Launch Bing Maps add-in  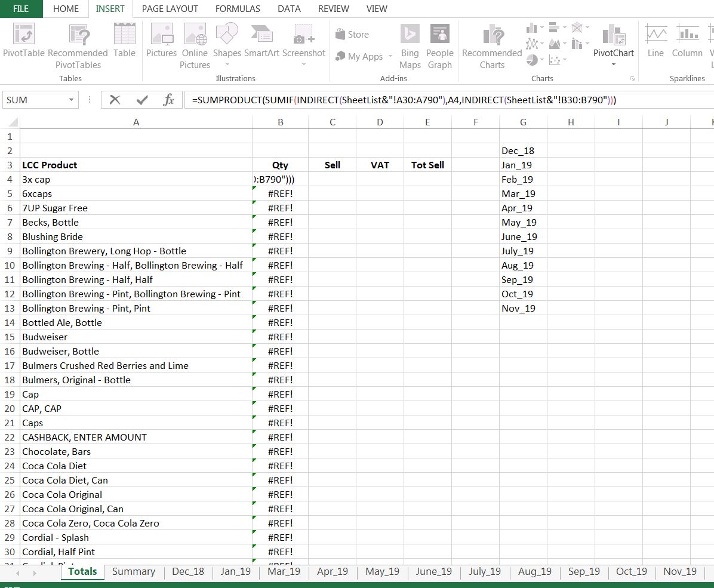pyautogui.click(x=410, y=47)
